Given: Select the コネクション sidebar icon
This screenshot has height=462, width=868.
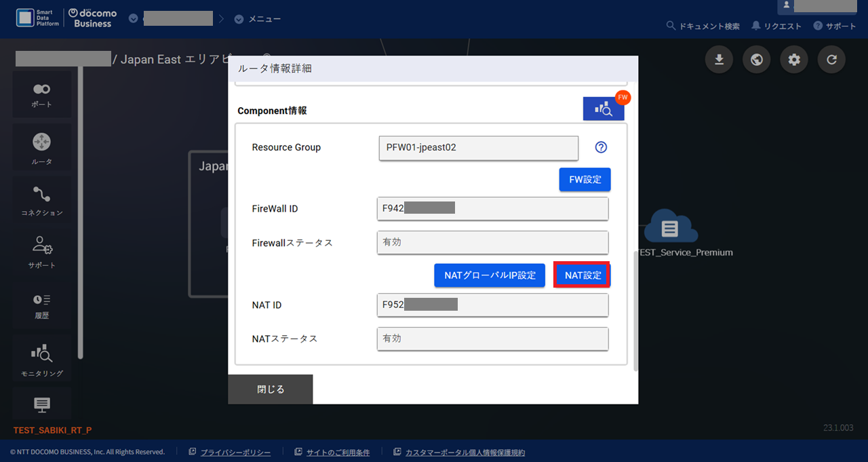Looking at the screenshot, I should click(41, 201).
